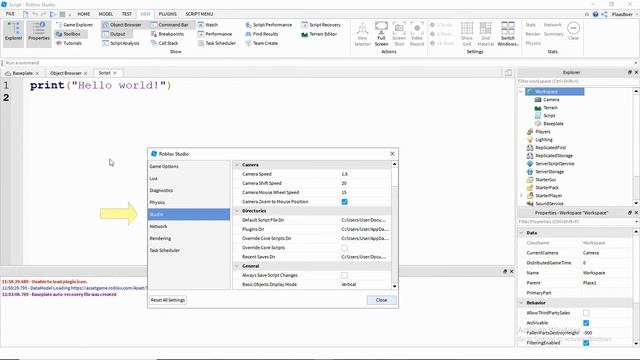Select Diagnostics settings category

click(189, 191)
